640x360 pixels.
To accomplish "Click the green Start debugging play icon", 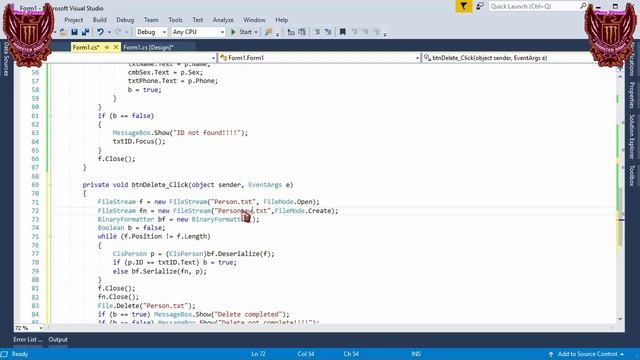I will tap(233, 32).
